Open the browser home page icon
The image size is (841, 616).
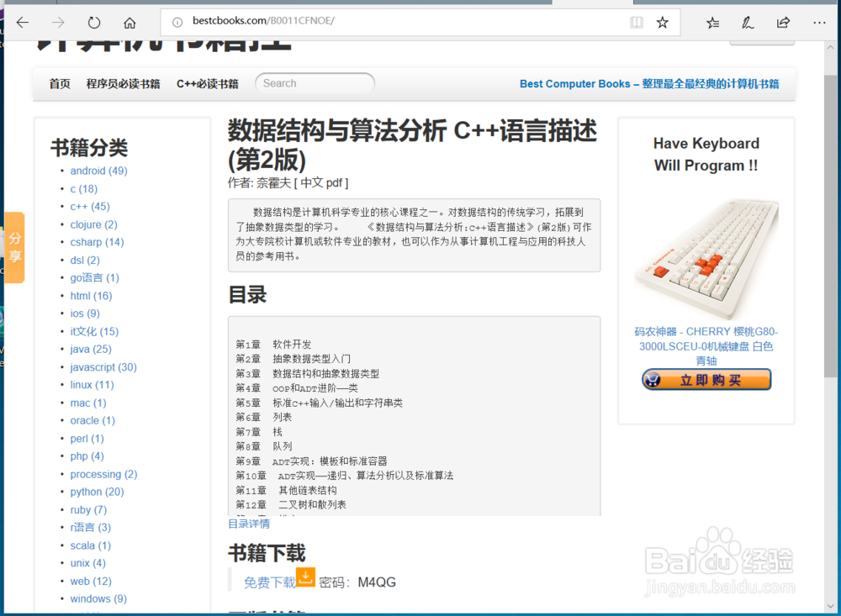coord(130,23)
